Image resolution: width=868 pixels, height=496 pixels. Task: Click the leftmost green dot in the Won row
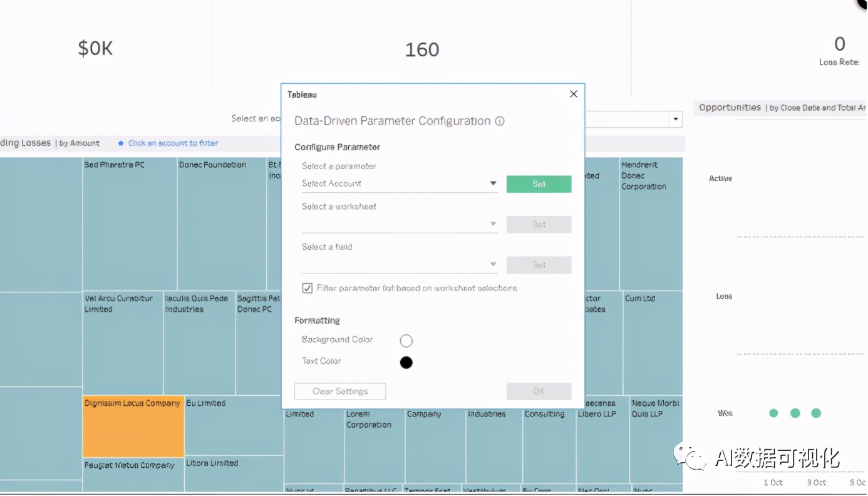pos(773,413)
